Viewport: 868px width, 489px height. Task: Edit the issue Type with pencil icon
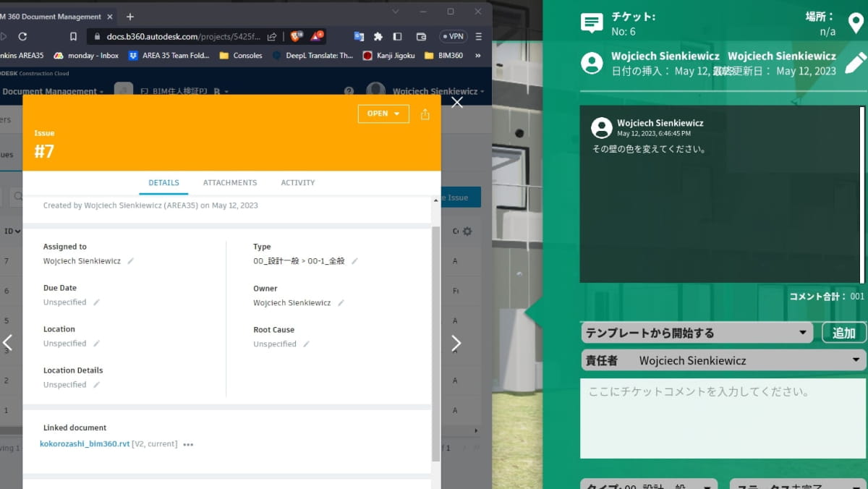pos(354,261)
